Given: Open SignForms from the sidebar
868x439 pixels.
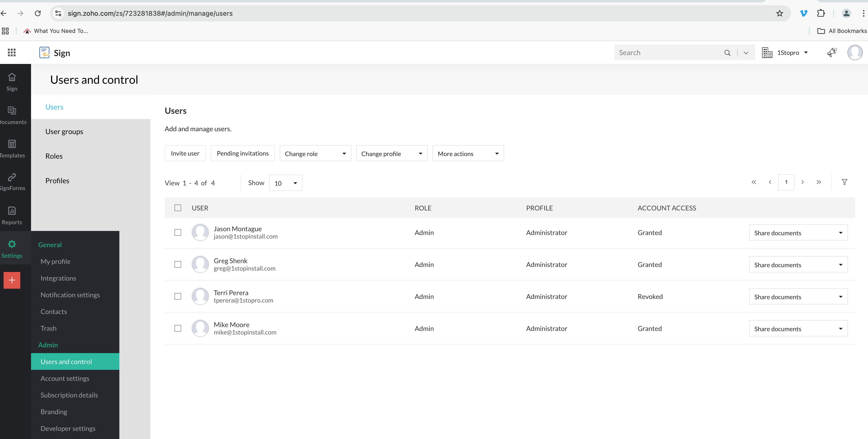Looking at the screenshot, I should click(x=12, y=182).
